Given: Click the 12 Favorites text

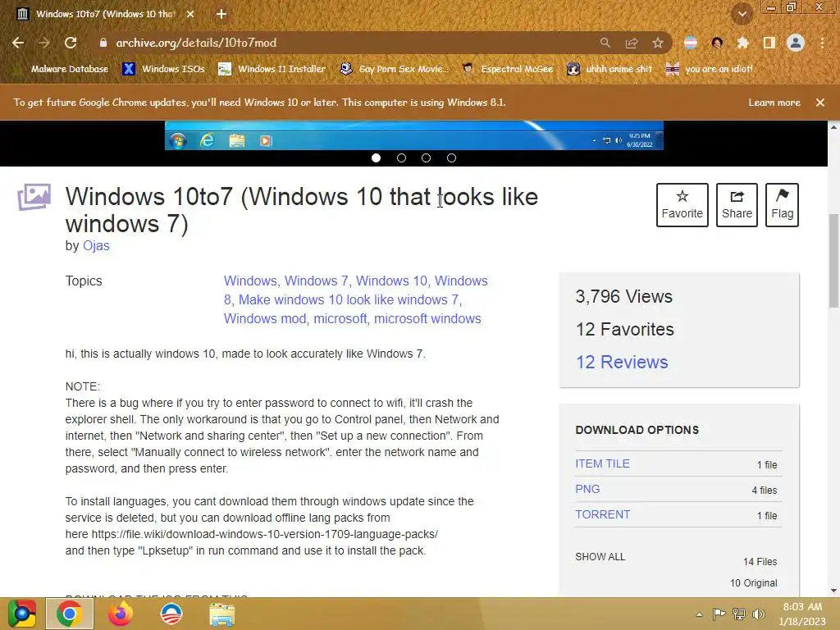Looking at the screenshot, I should tap(624, 330).
